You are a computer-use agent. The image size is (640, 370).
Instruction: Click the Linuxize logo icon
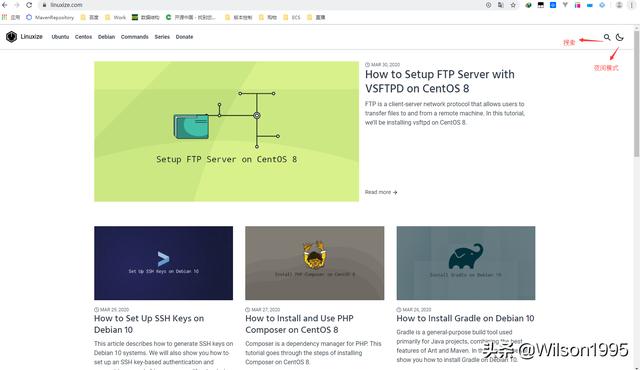[11, 37]
